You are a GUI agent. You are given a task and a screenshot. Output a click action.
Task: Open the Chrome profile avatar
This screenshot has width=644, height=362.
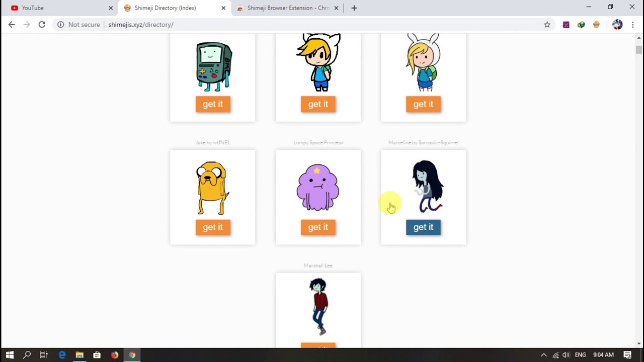(617, 25)
